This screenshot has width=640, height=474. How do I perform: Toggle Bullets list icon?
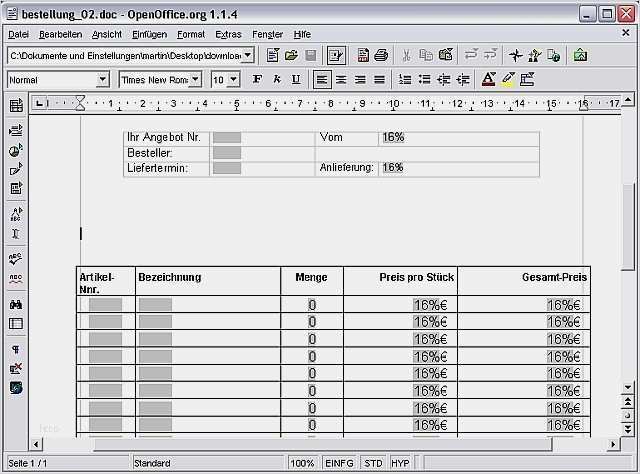click(x=424, y=79)
